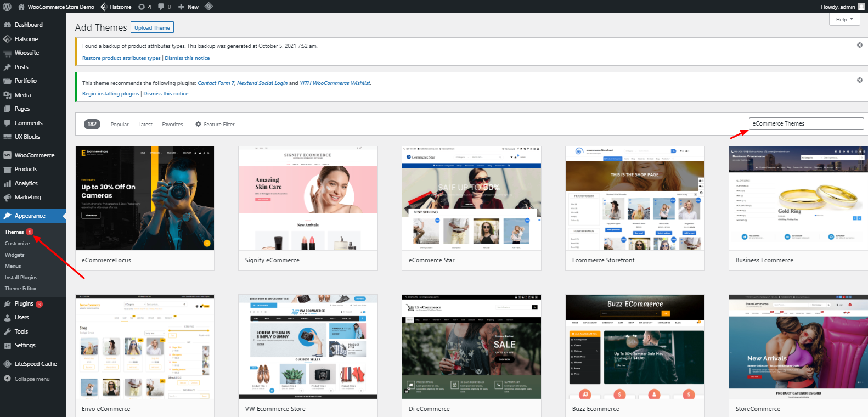Open the updates icon showing 4
Image resolution: width=868 pixels, height=417 pixels.
click(142, 7)
